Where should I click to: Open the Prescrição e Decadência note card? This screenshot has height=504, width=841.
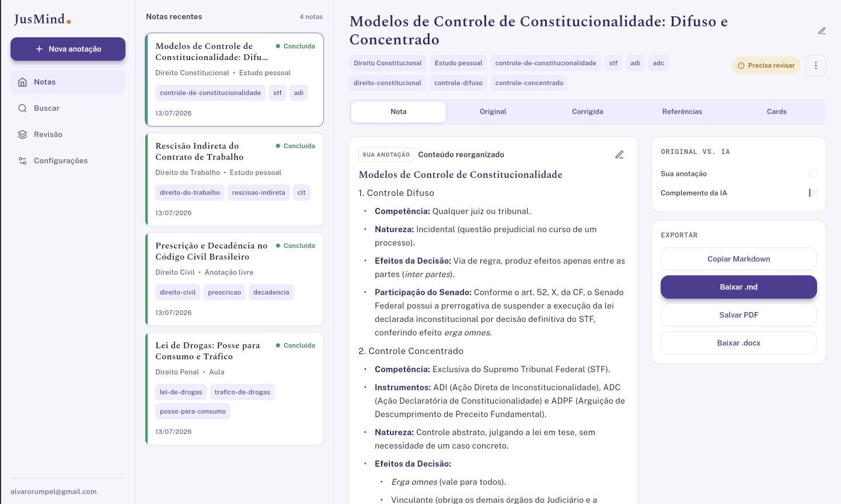click(235, 279)
